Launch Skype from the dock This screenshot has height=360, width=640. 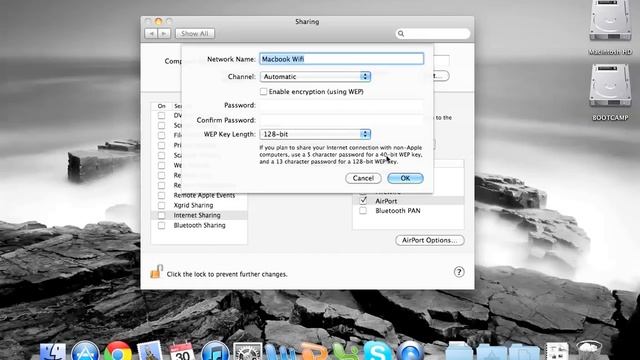click(x=378, y=351)
